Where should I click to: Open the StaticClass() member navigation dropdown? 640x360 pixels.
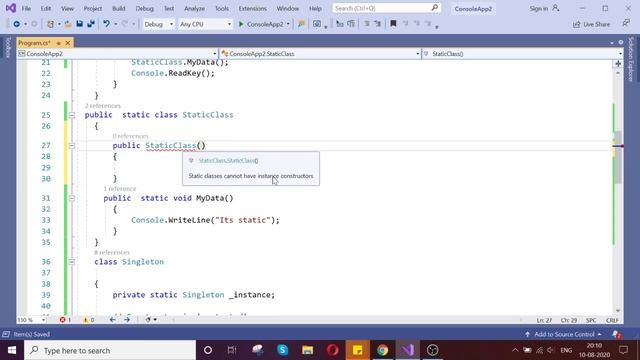[522, 54]
